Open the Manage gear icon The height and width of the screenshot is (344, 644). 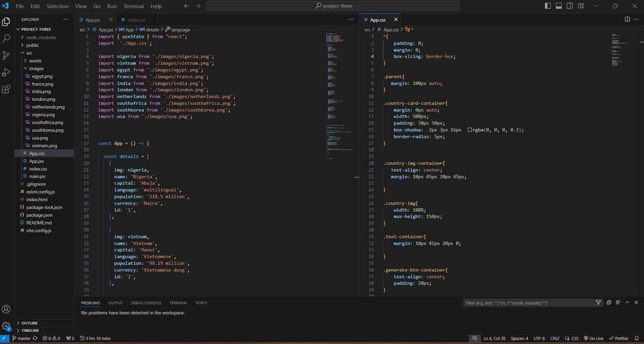(x=6, y=326)
